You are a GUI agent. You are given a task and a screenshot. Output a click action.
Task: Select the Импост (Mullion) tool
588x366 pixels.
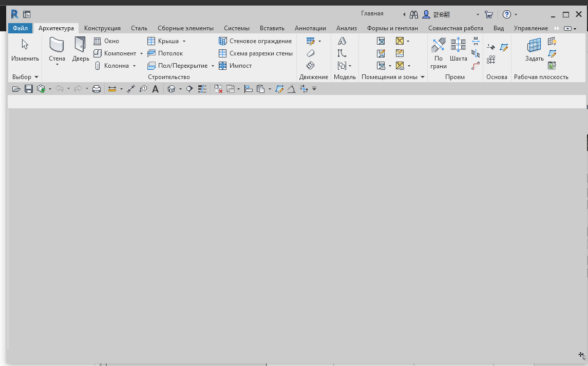tap(235, 66)
